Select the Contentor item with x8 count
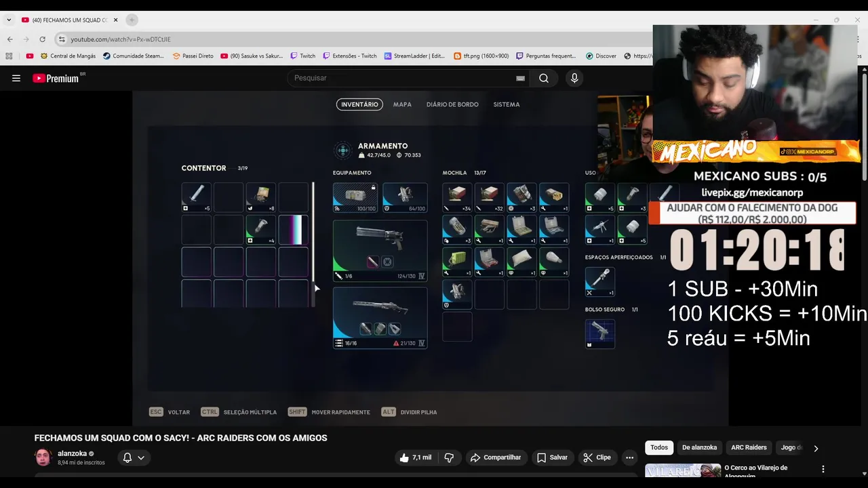868x488 pixels. click(261, 197)
